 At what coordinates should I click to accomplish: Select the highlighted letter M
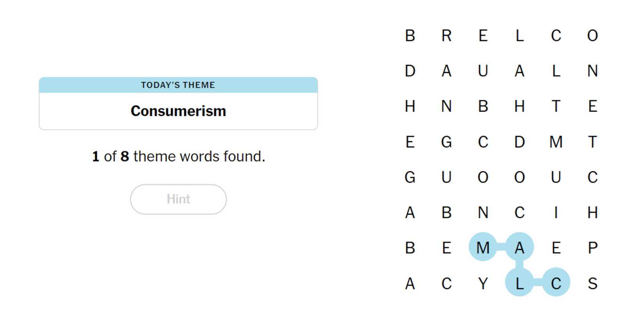(x=483, y=247)
